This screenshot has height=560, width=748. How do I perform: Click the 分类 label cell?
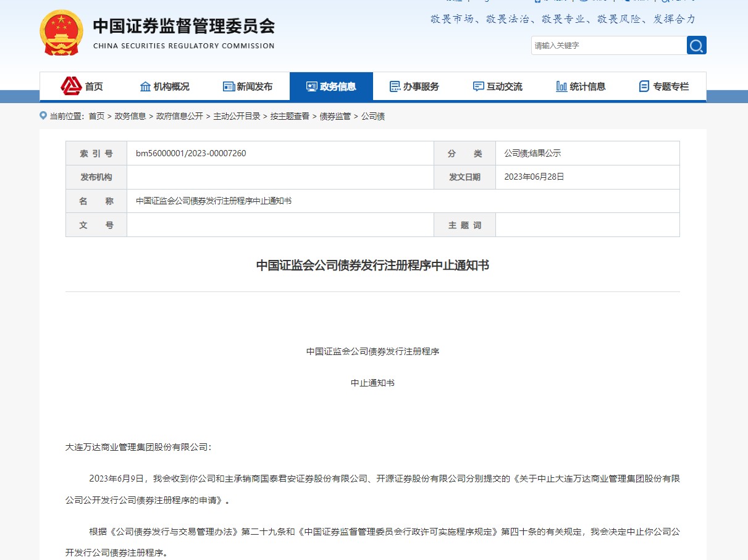(x=464, y=153)
